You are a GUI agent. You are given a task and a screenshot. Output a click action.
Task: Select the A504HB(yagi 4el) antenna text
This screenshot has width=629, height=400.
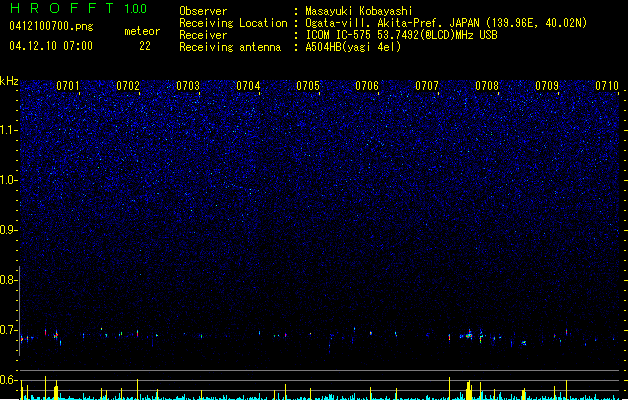(x=353, y=47)
